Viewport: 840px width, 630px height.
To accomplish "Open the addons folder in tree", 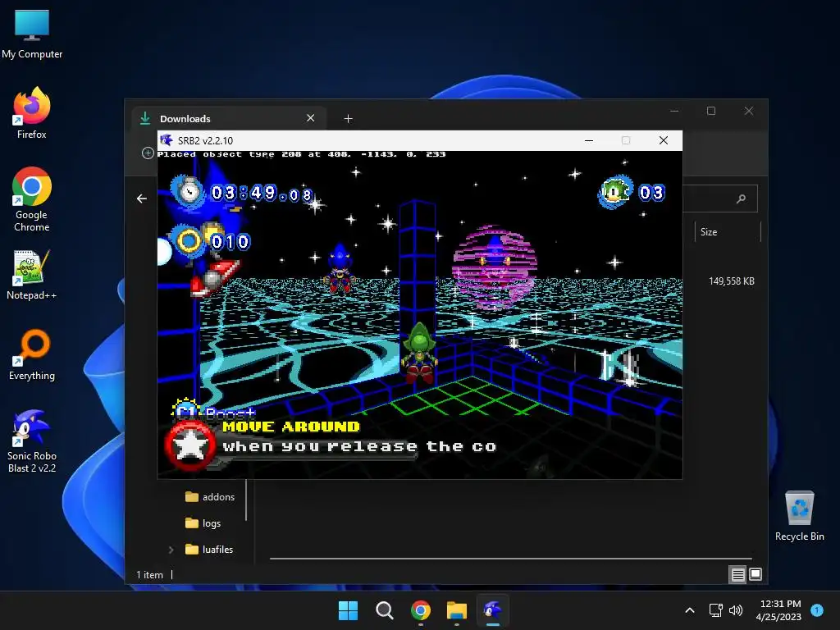I will (210, 497).
